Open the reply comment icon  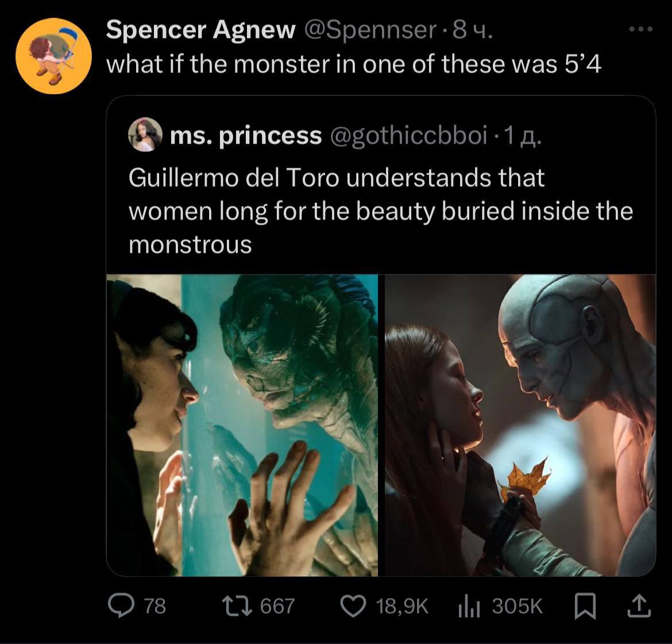[122, 606]
